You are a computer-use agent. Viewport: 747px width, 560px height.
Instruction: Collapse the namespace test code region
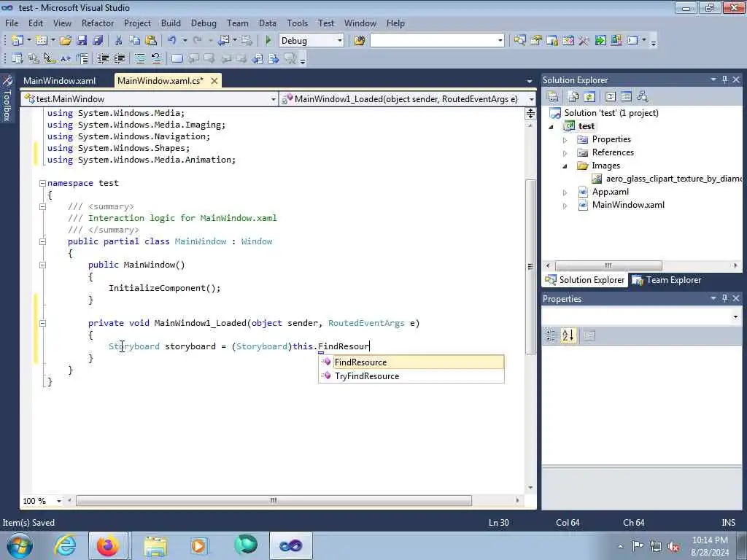coord(42,183)
